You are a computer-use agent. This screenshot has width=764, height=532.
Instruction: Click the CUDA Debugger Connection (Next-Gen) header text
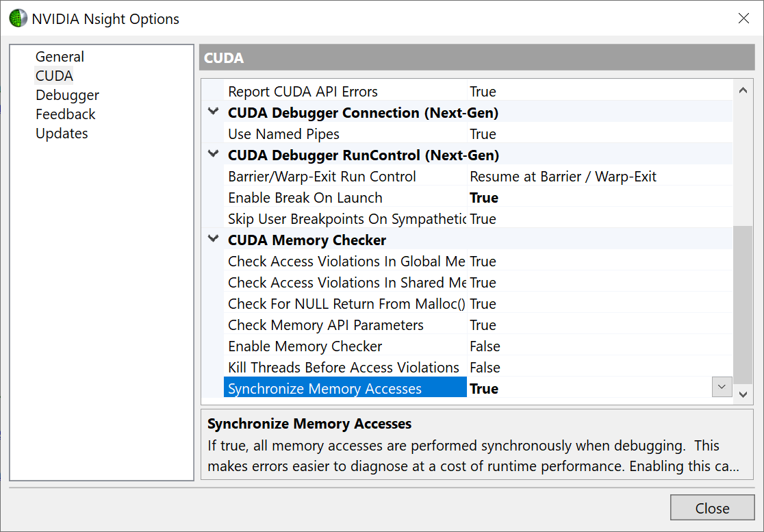tap(363, 112)
